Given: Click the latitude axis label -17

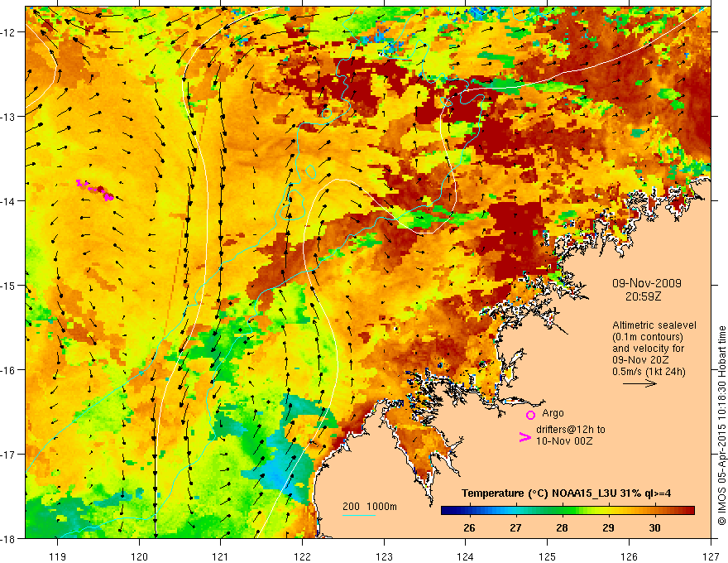Looking at the screenshot, I should (8, 455).
